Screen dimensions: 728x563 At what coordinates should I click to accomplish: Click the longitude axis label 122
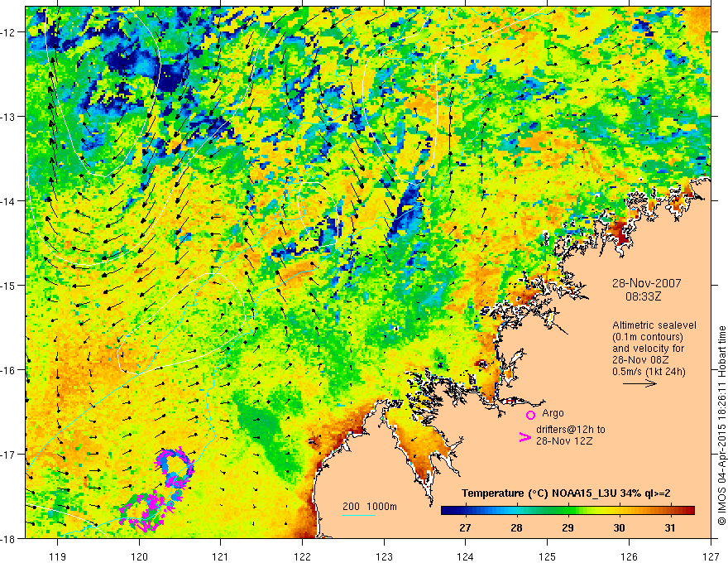tap(302, 556)
